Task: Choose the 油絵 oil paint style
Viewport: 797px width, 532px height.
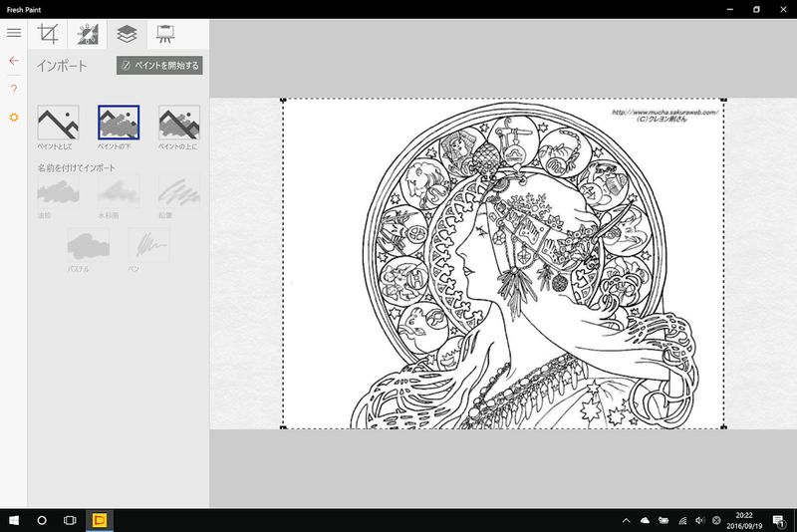Action: tap(58, 191)
